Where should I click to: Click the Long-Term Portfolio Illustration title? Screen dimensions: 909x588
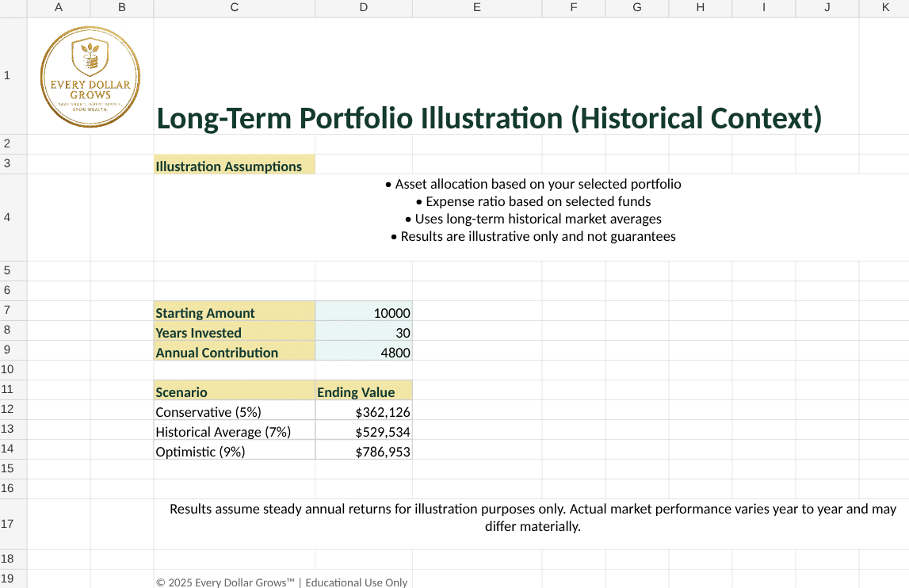489,118
